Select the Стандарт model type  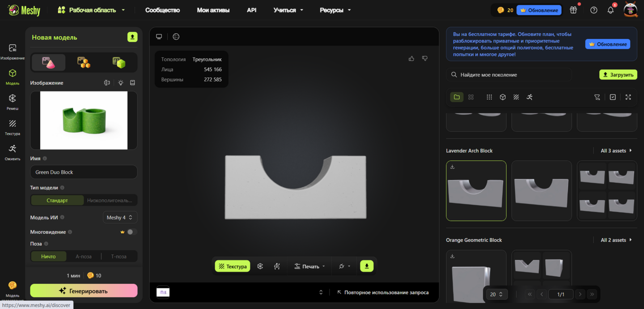(x=57, y=200)
